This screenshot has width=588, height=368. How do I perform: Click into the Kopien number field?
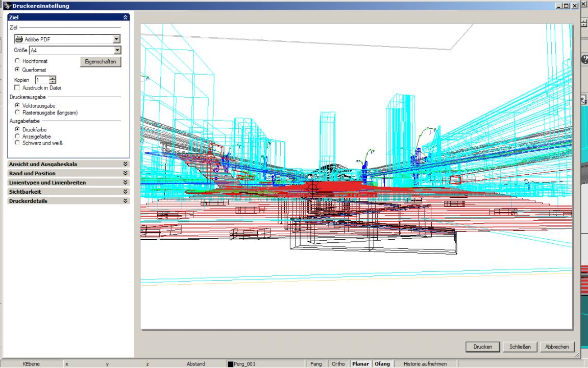(x=41, y=80)
